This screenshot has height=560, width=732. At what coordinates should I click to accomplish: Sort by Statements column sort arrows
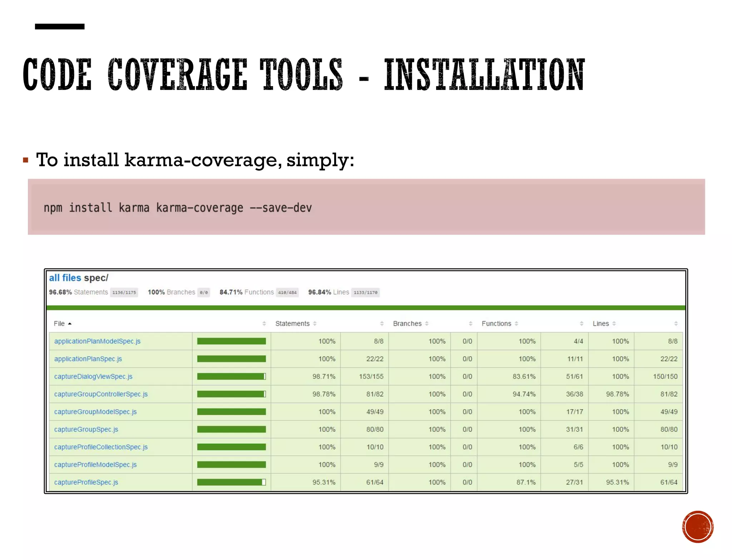315,324
